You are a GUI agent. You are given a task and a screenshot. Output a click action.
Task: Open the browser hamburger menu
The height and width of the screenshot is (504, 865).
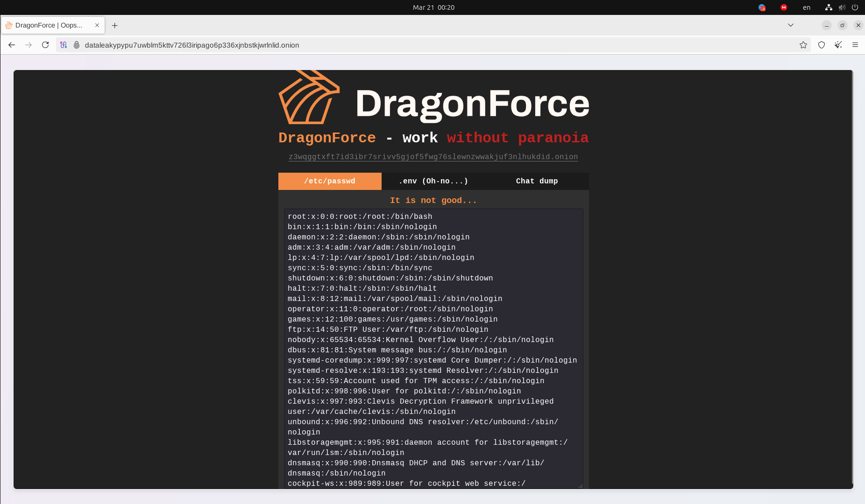coord(855,45)
